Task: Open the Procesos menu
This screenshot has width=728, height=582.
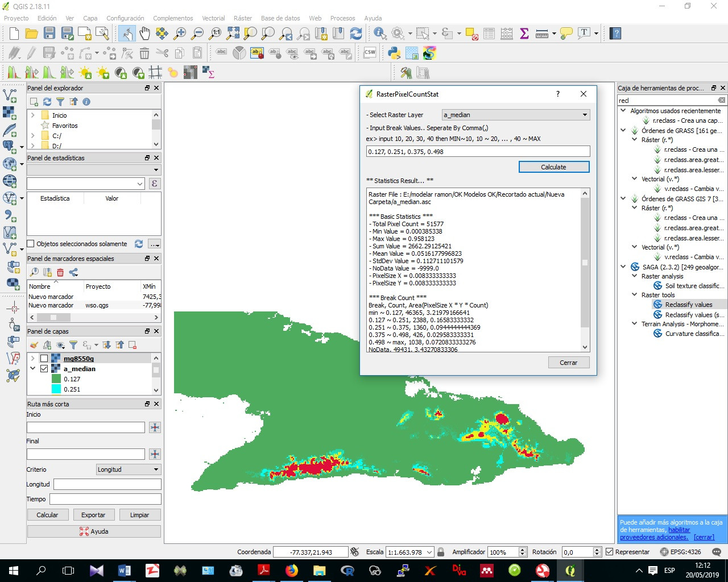Action: point(343,18)
